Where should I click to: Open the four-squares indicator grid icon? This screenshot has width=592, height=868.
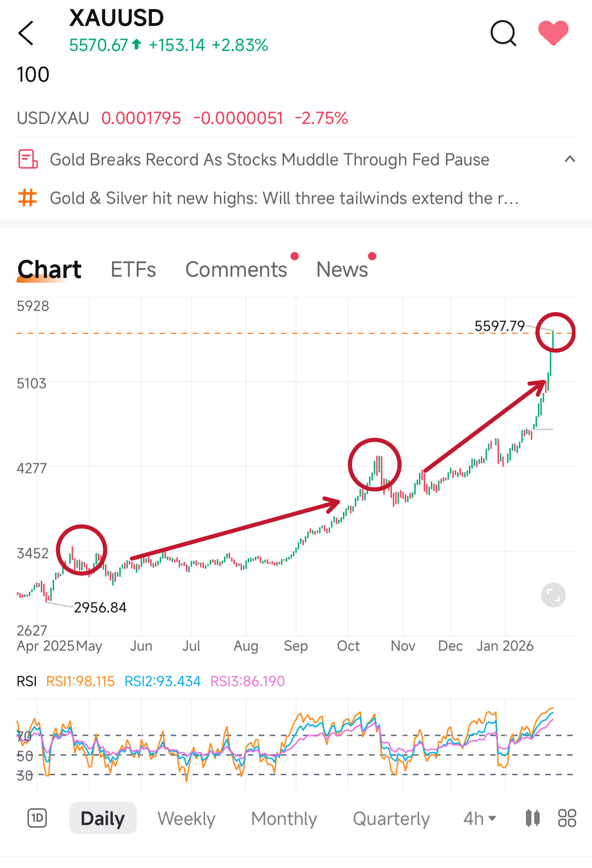[x=567, y=818]
